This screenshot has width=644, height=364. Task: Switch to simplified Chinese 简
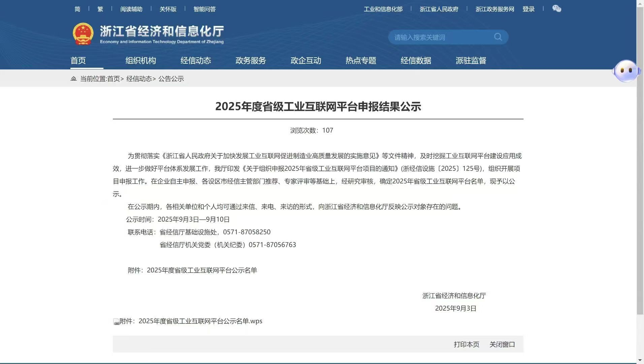coord(77,9)
